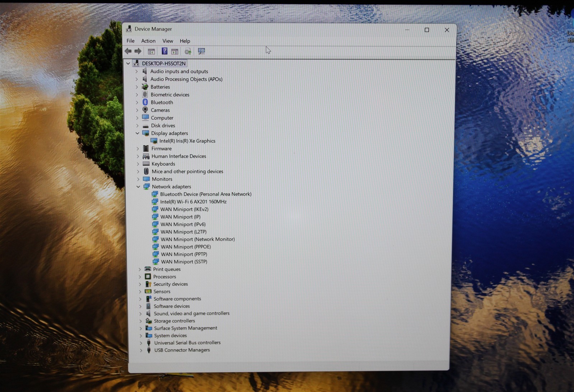Screen dimensions: 574x392
Task: Open the File menu
Action: point(131,41)
